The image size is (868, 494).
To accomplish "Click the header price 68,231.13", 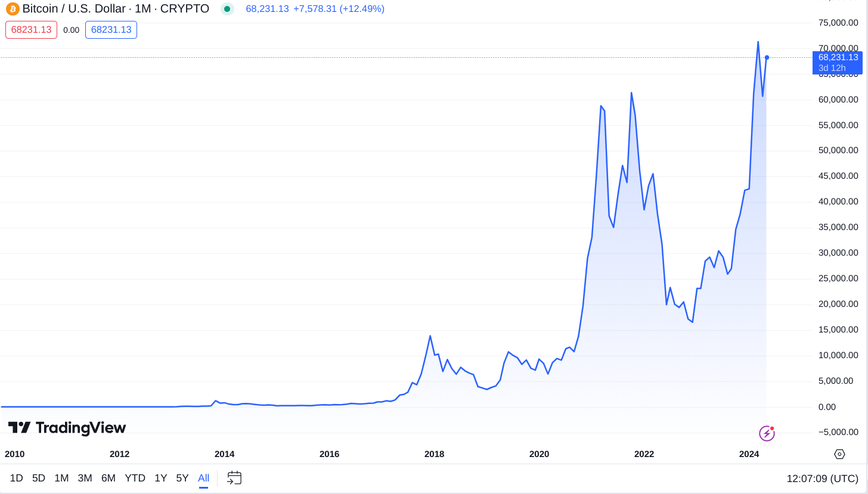I will [267, 9].
